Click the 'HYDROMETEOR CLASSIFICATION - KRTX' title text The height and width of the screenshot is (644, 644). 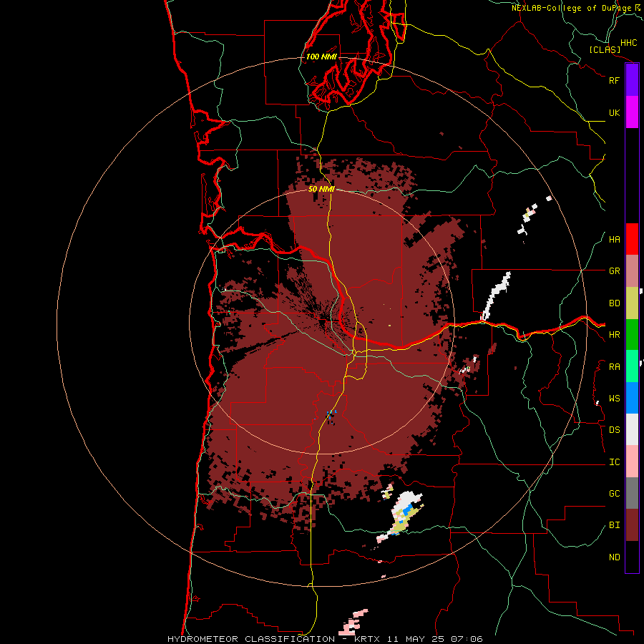pyautogui.click(x=273, y=639)
